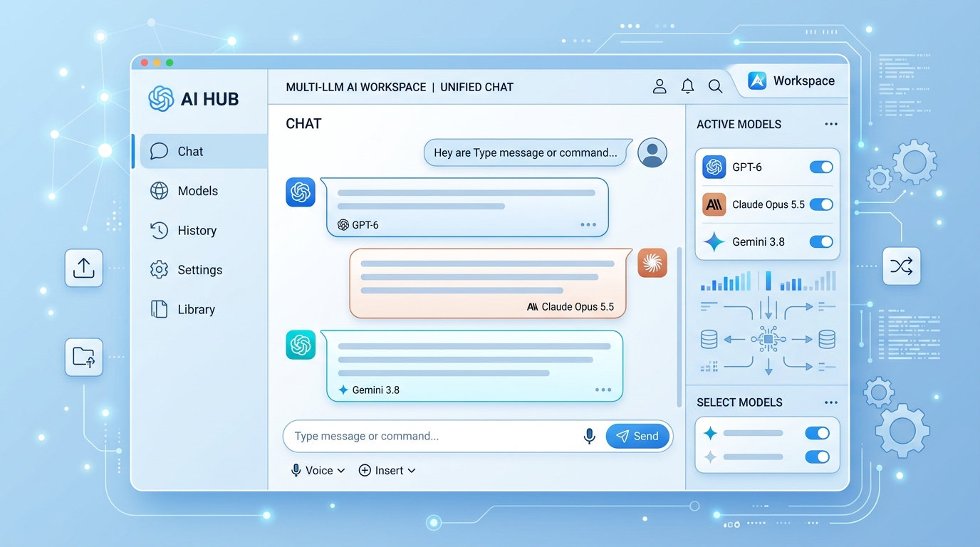The height and width of the screenshot is (547, 980).
Task: Click the user avatar beside the sent message
Action: tap(652, 152)
